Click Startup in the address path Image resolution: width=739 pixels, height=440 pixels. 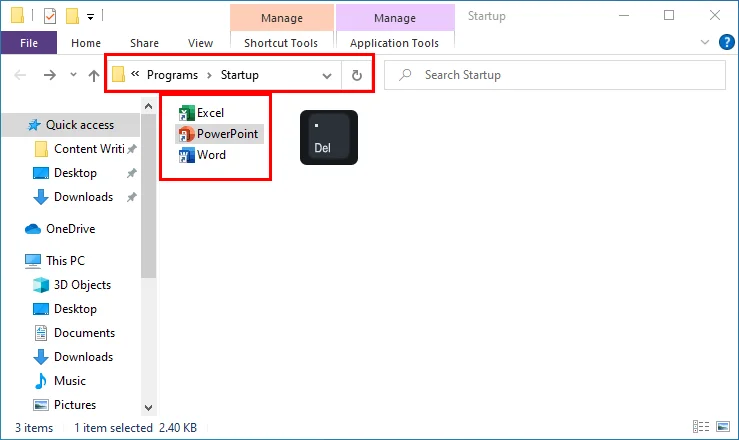239,75
